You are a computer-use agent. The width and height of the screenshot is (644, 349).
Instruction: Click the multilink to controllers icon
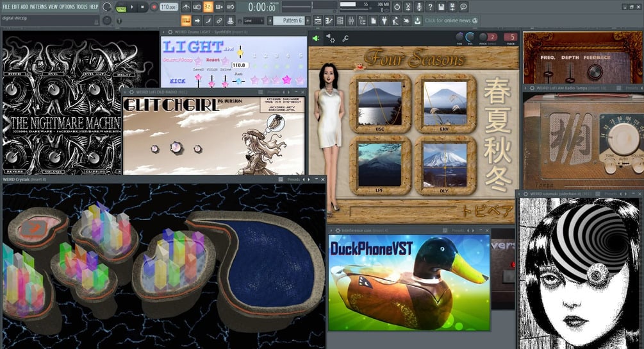pos(231,21)
